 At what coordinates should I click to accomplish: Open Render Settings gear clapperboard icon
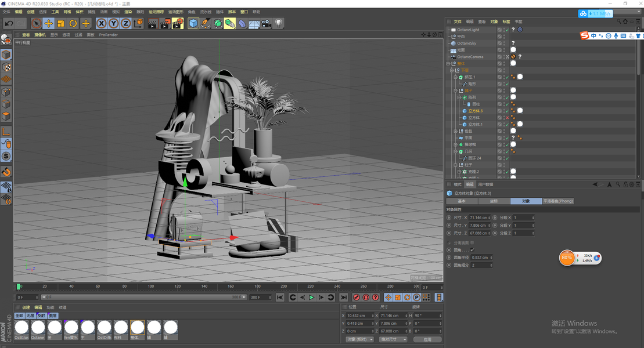point(178,23)
